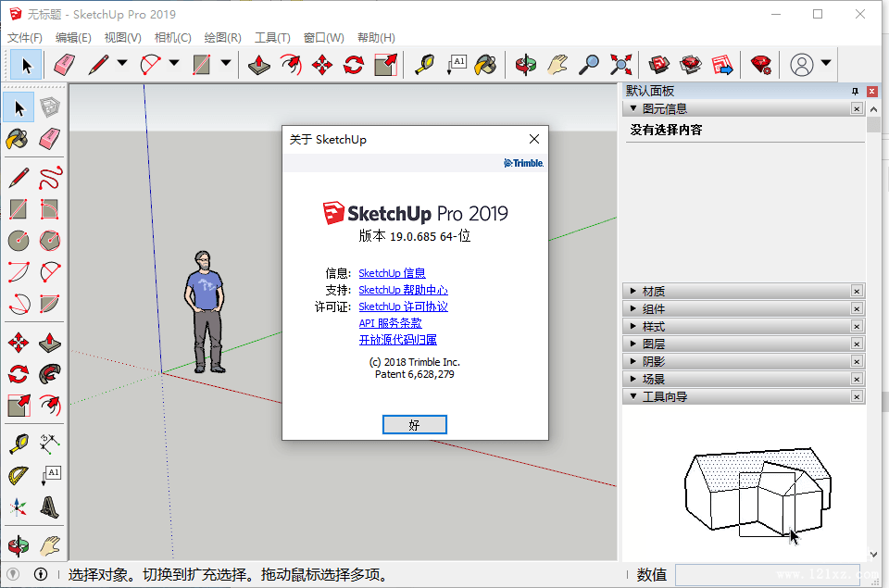Click the tray scrollbar up arrow
The height and width of the screenshot is (588, 889).
(873, 109)
